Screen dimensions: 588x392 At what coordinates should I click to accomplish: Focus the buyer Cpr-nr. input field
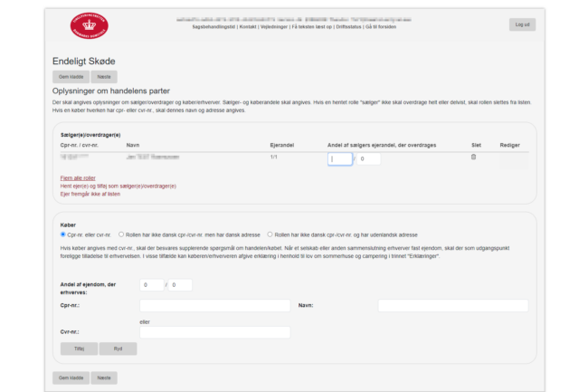click(x=214, y=306)
